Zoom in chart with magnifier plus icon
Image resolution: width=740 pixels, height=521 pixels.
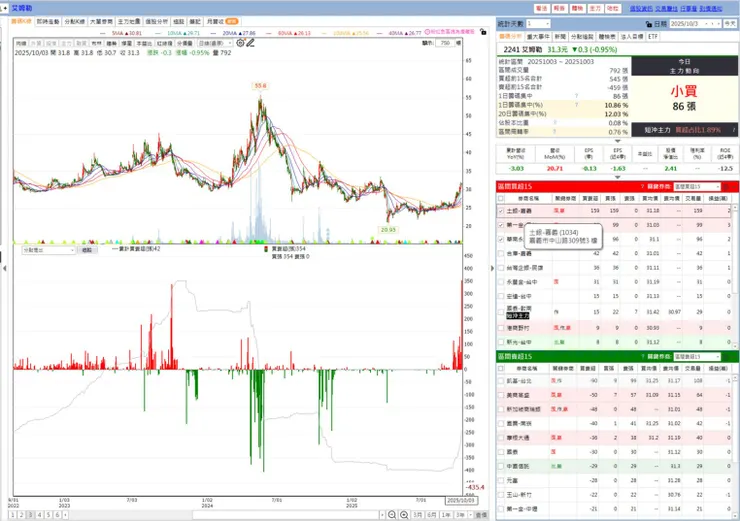pos(404,515)
